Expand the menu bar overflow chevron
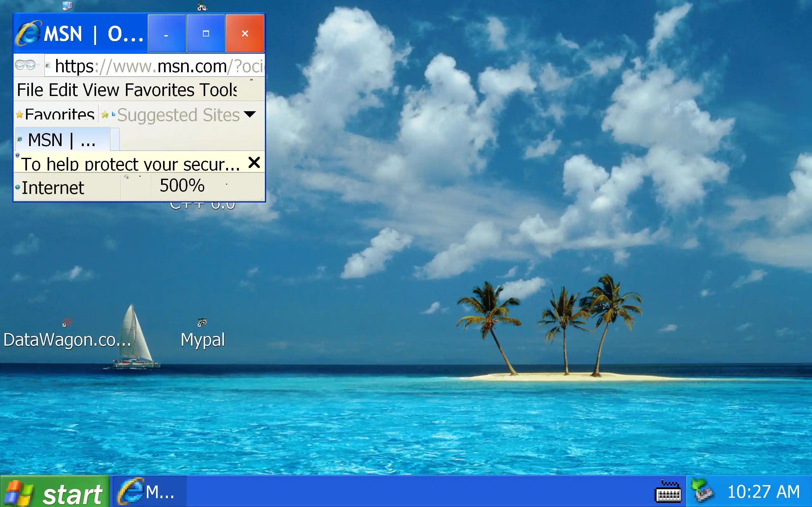This screenshot has width=812, height=507. pos(251,80)
